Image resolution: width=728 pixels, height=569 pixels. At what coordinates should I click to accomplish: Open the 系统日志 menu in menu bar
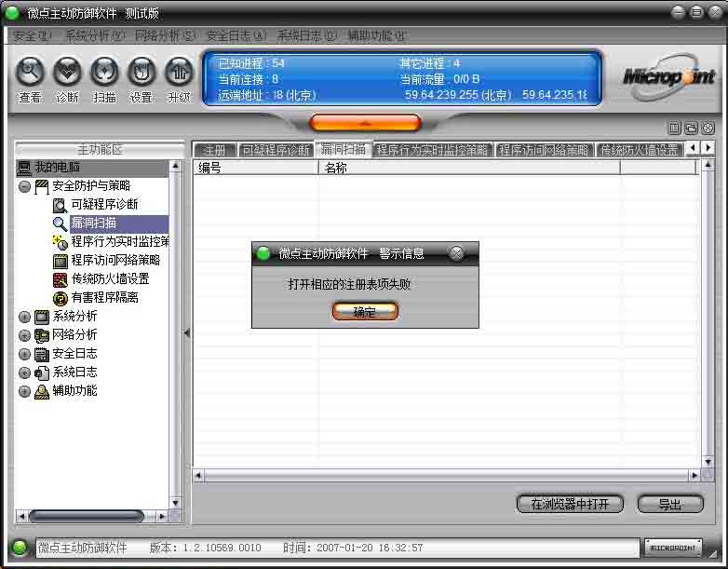click(x=306, y=35)
